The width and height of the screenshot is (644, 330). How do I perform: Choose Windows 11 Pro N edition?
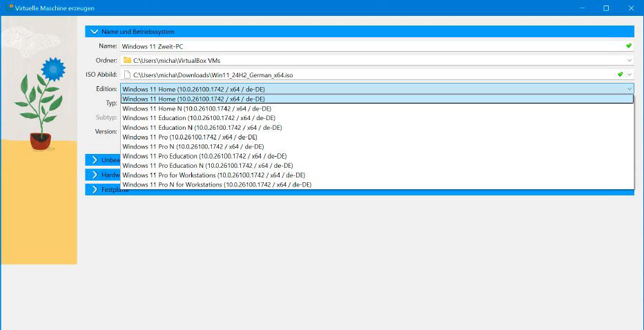pos(377,146)
